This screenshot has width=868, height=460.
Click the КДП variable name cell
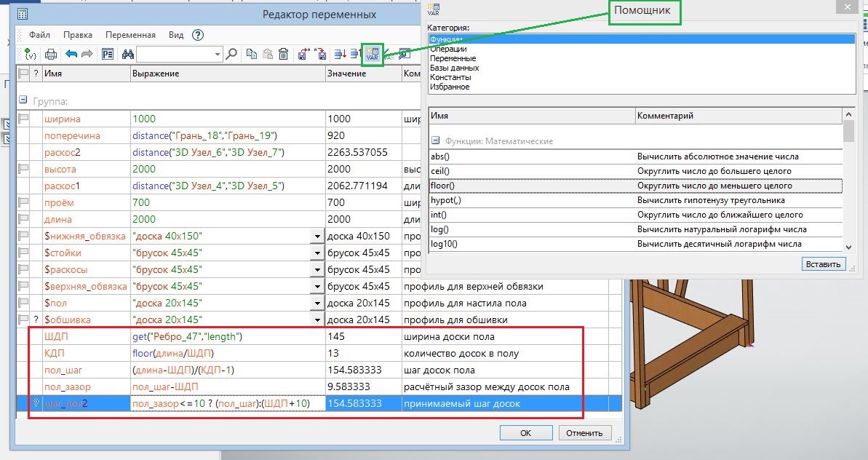87,352
